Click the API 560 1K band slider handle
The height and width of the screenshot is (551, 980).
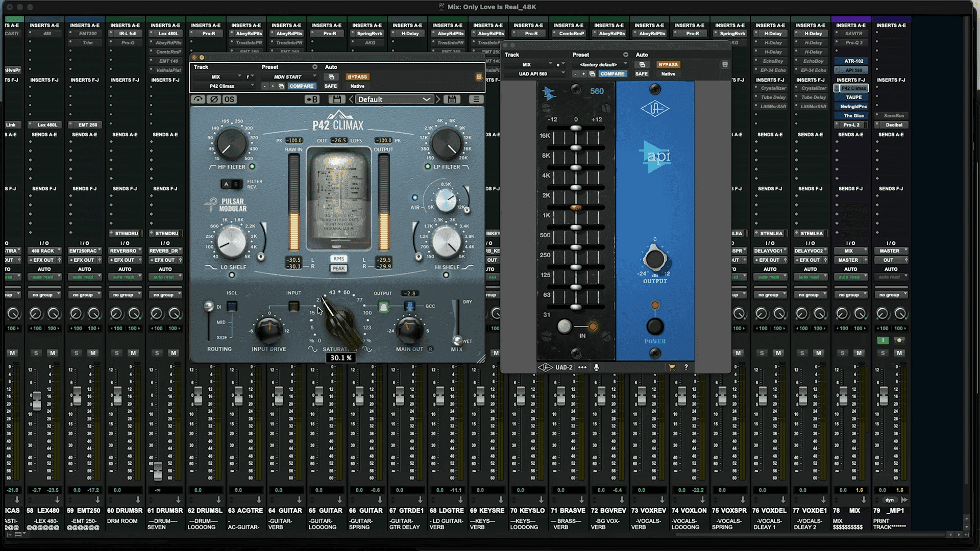point(576,208)
